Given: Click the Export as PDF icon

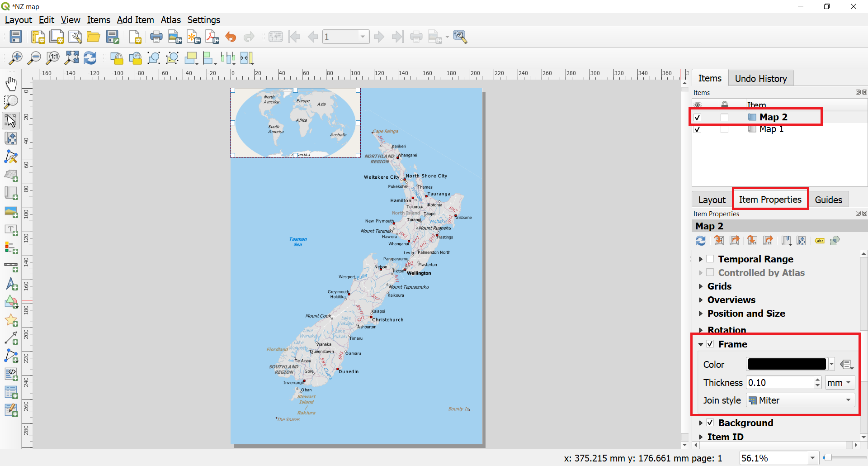Looking at the screenshot, I should 212,37.
